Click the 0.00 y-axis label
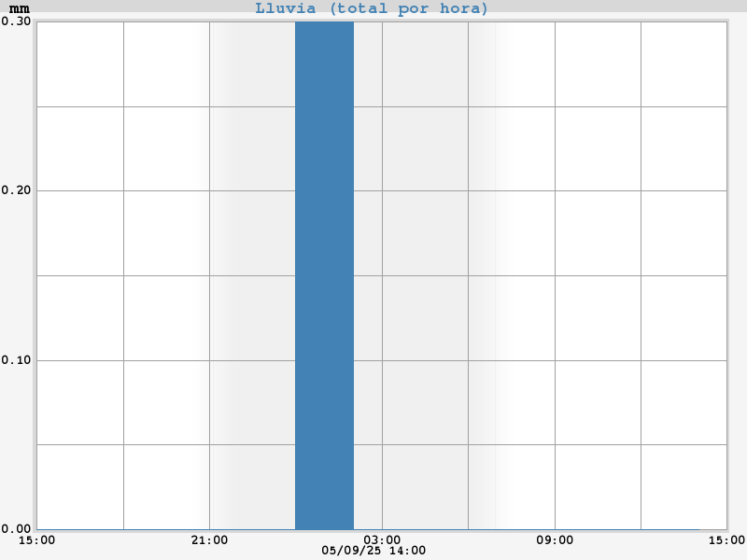Image resolution: width=747 pixels, height=560 pixels. pos(16,528)
